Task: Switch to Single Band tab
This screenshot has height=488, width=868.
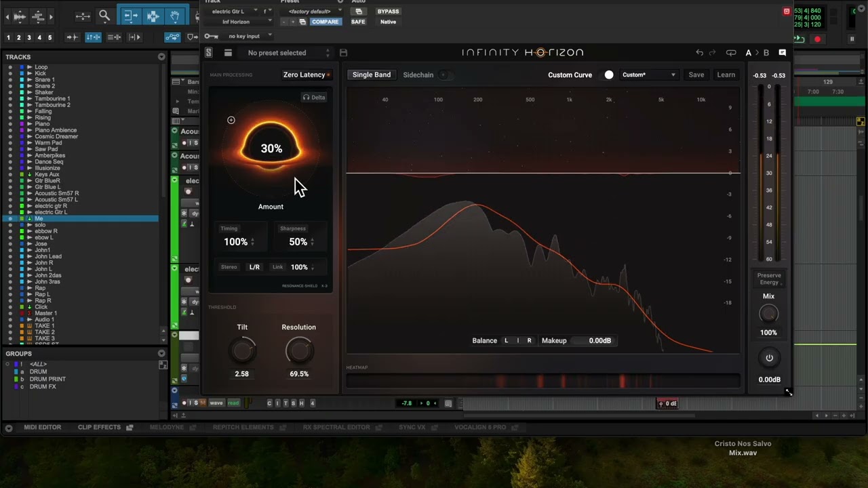Action: (371, 75)
